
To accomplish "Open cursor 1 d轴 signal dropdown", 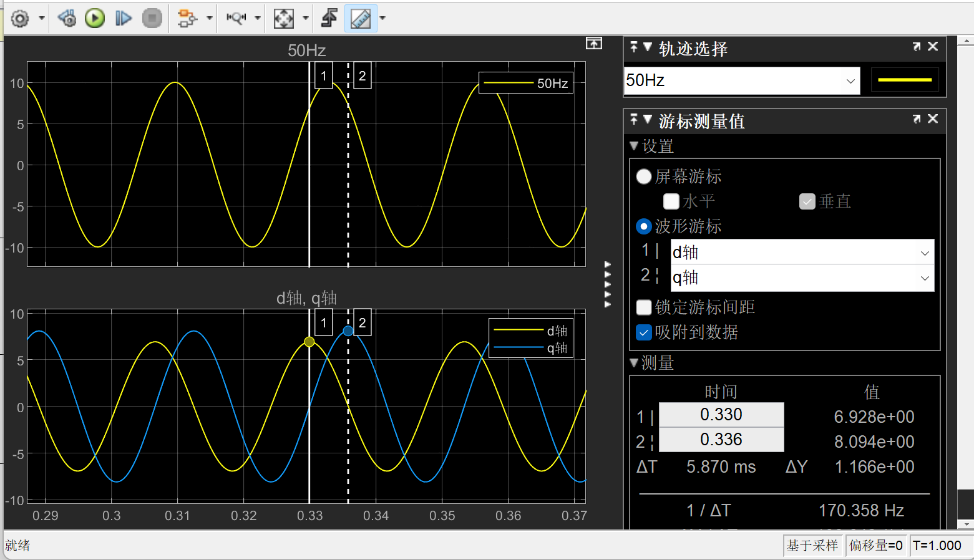I will pyautogui.click(x=802, y=253).
